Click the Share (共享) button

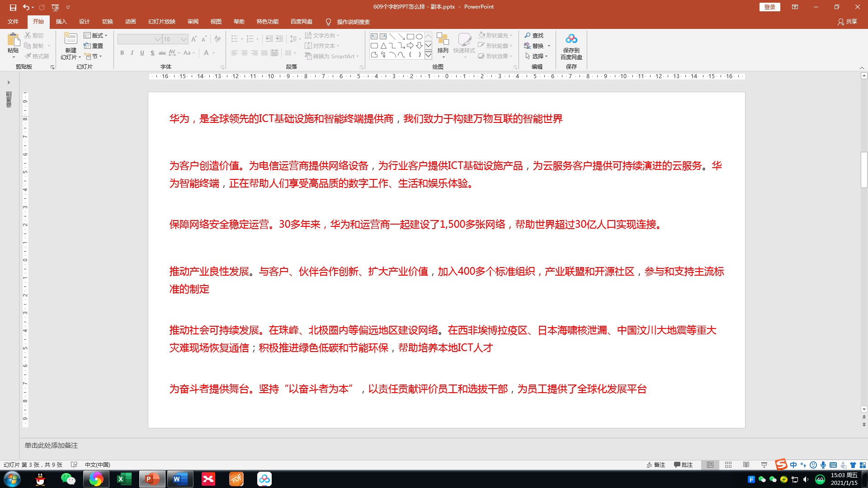point(848,22)
